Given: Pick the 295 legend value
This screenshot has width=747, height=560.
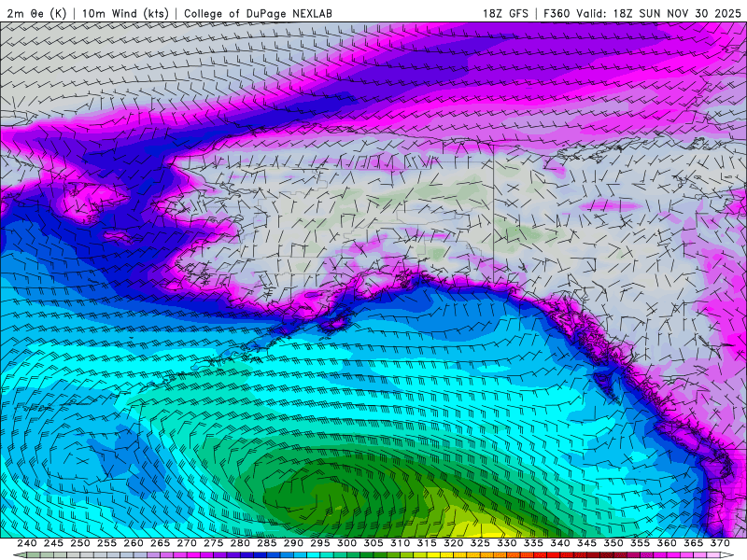Looking at the screenshot, I should (x=320, y=543).
